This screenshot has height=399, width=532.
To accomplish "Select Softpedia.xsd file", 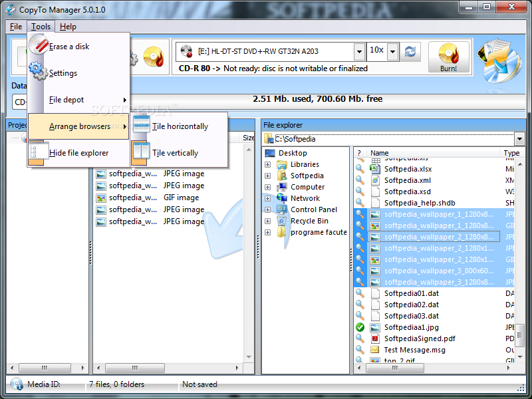I will (408, 192).
